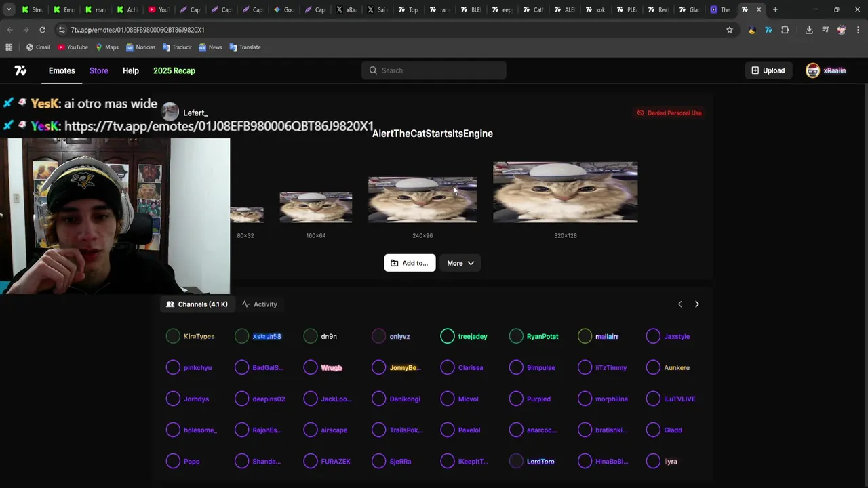This screenshot has height=488, width=868.
Task: Open Purpled channel
Action: click(530, 399)
